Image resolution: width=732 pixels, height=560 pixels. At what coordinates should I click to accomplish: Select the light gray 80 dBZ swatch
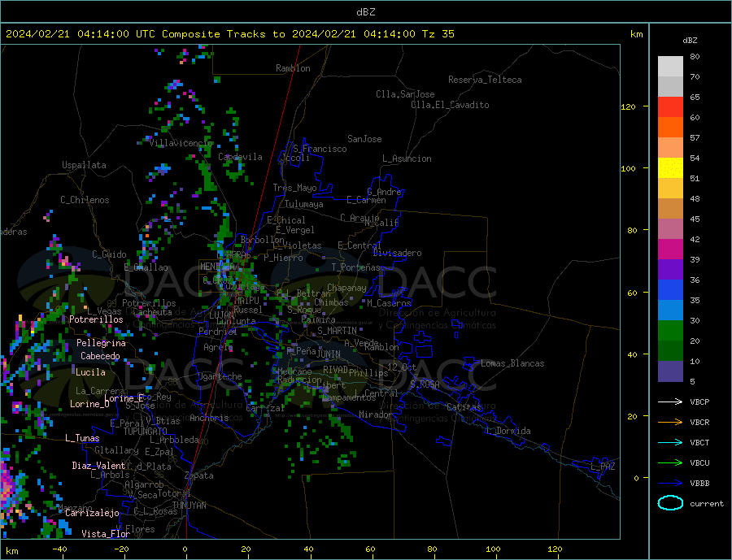coord(670,67)
